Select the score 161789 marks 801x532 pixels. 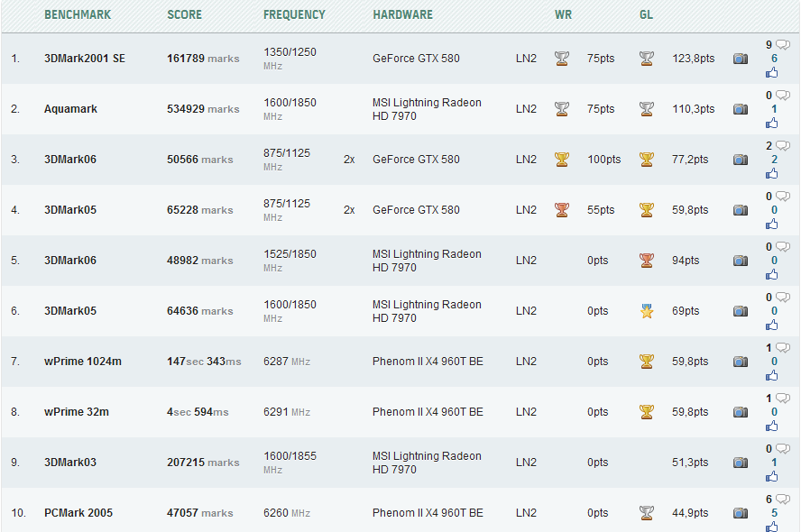(x=203, y=59)
